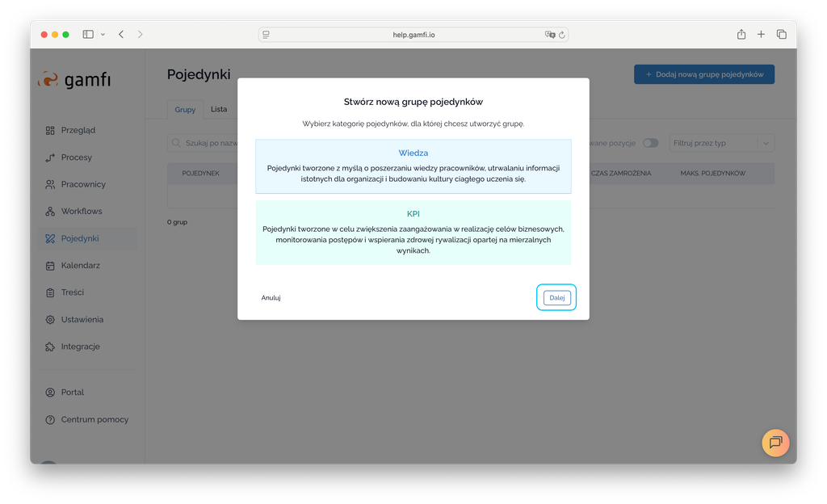The width and height of the screenshot is (827, 504).
Task: Choose the KPI category card
Action: tap(413, 233)
